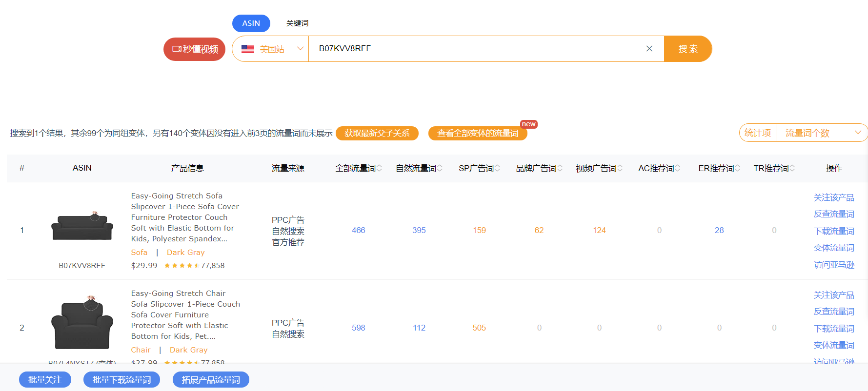Screen dimensions: 868x391
Task: Click the orange 搜索 button
Action: (688, 49)
